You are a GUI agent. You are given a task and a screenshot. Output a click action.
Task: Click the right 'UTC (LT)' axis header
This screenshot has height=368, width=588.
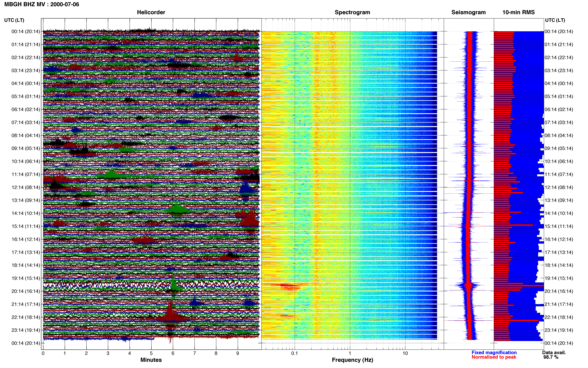click(x=555, y=20)
